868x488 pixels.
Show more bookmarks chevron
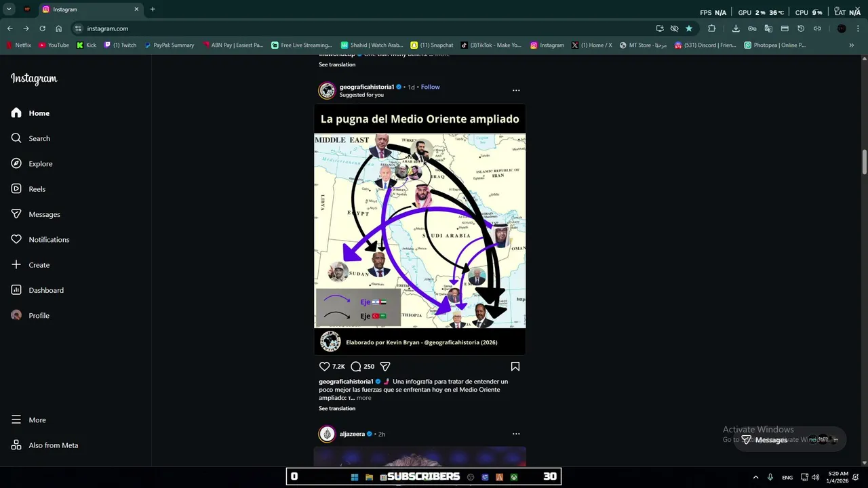852,45
